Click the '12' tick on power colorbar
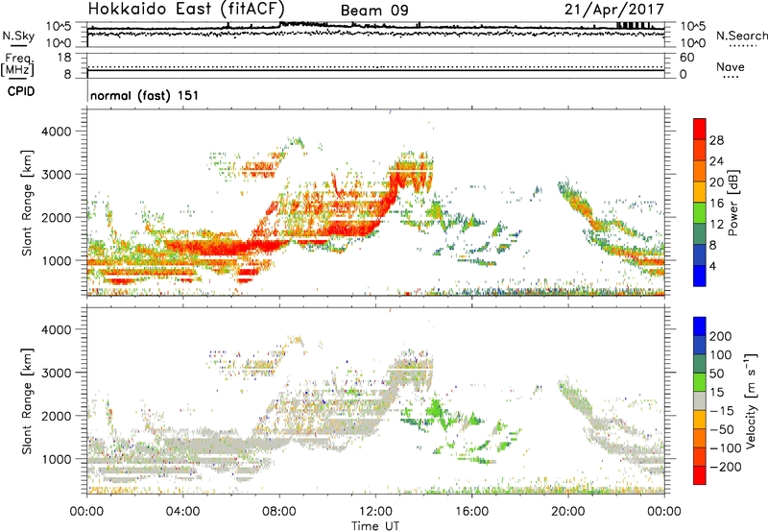The width and height of the screenshot is (768, 532). pyautogui.click(x=716, y=225)
